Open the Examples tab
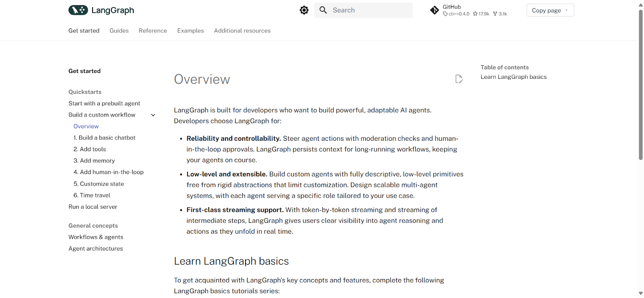The height and width of the screenshot is (298, 644). pos(190,31)
